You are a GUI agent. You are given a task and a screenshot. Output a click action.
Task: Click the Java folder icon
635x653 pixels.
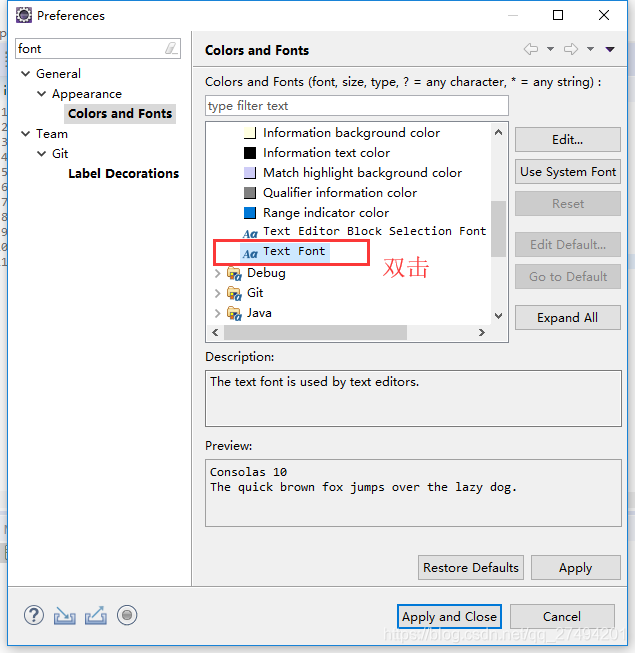click(234, 314)
